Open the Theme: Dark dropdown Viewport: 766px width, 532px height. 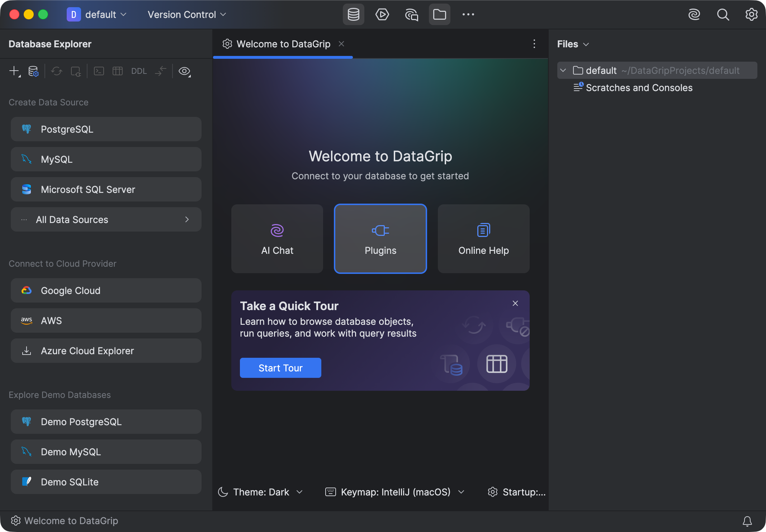click(261, 492)
